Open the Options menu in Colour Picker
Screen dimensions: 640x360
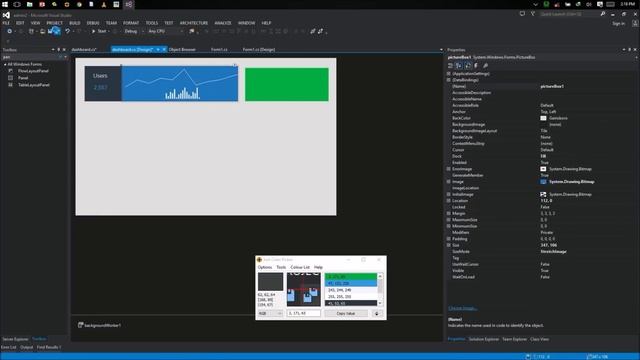264,267
